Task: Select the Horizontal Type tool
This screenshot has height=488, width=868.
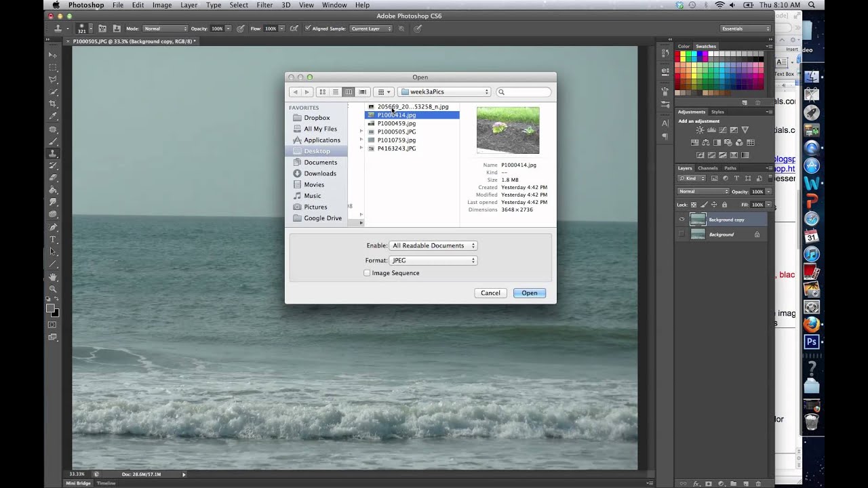Action: point(53,240)
